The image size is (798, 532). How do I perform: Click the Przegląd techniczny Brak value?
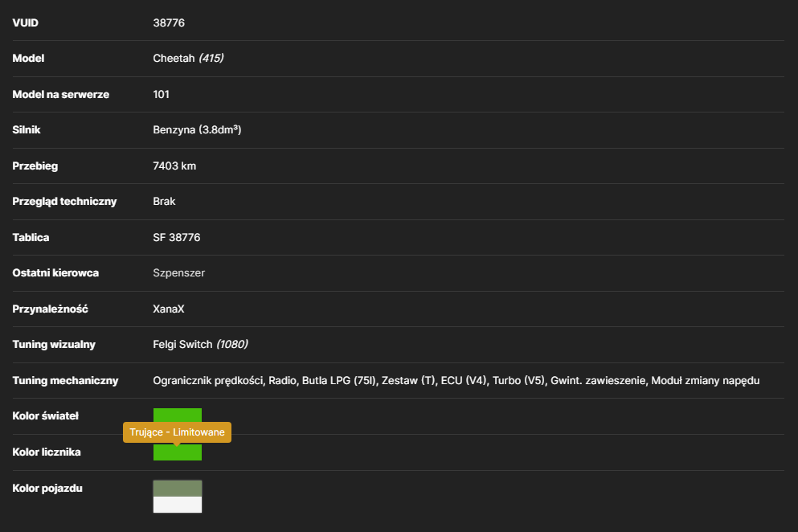click(x=164, y=201)
